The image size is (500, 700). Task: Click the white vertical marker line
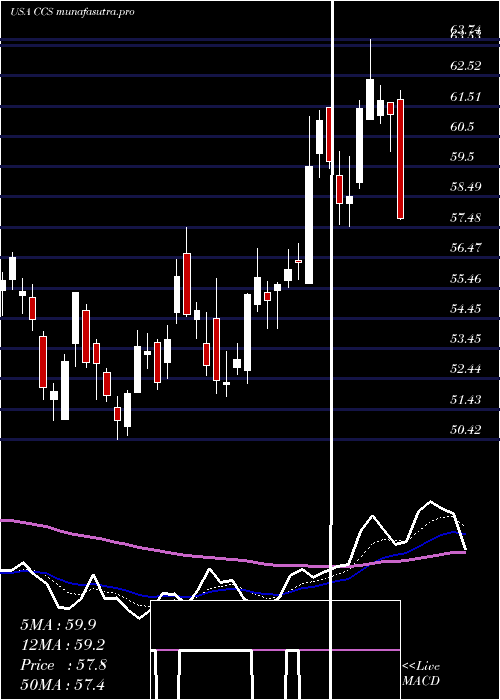coord(332,350)
